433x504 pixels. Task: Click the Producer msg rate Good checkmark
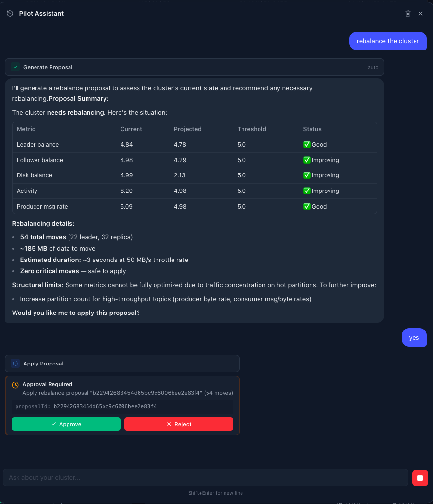307,207
